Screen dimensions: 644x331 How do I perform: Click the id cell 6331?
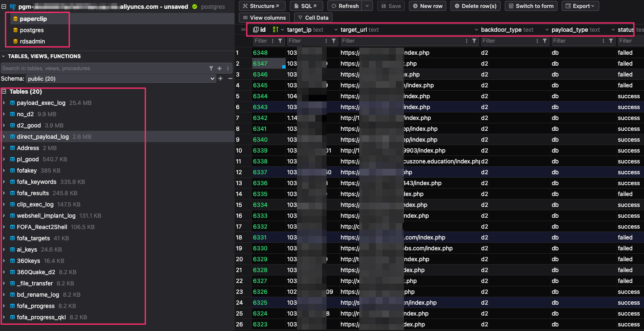tap(268, 237)
